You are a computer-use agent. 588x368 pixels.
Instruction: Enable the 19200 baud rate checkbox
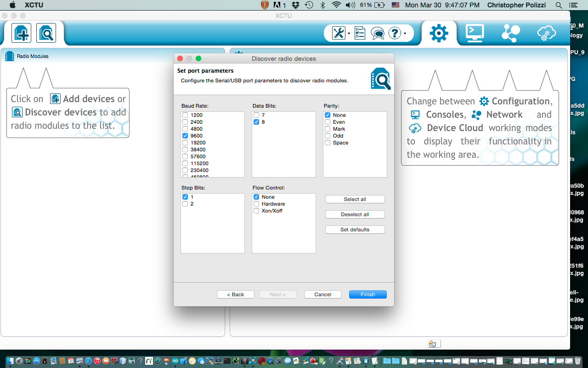pyautogui.click(x=185, y=143)
